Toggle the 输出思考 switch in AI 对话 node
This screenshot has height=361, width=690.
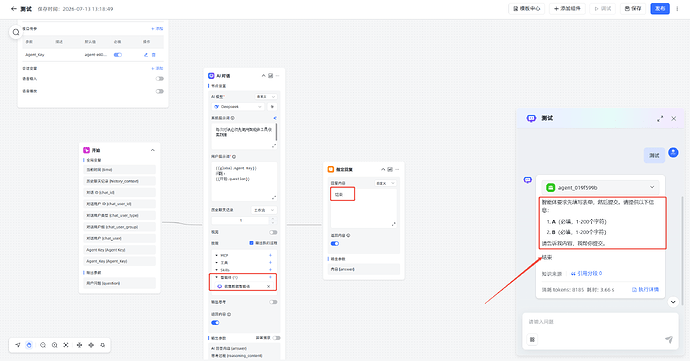click(273, 302)
